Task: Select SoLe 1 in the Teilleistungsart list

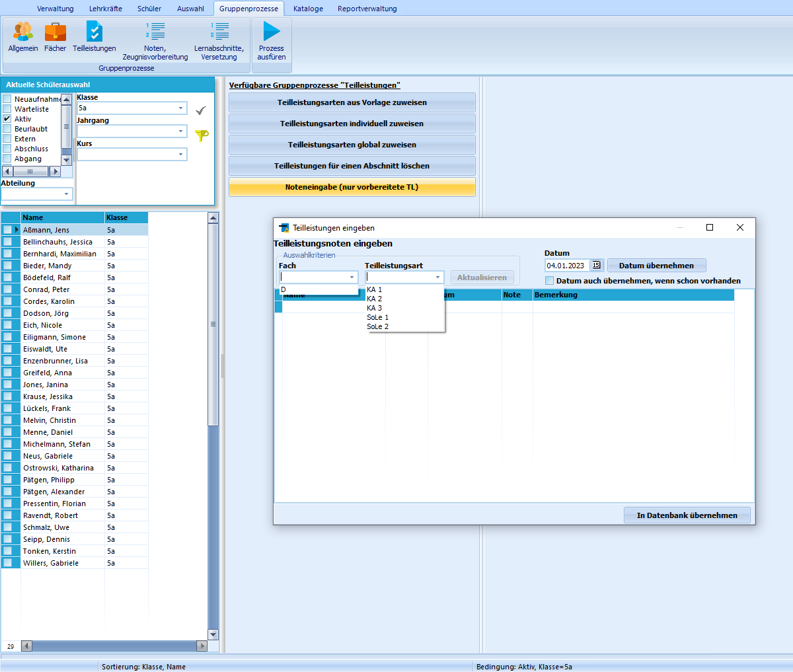Action: [x=405, y=317]
